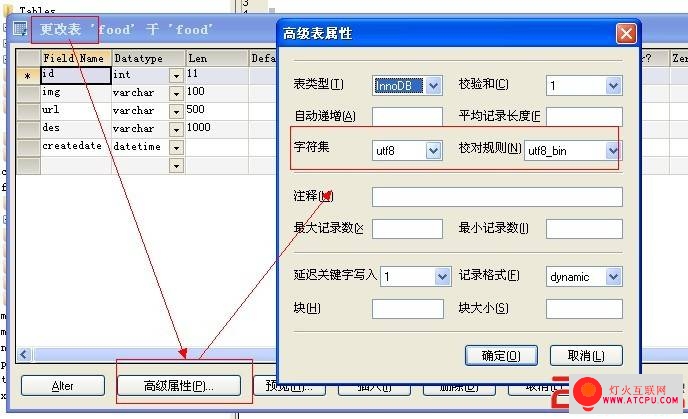Select the createdate field name cell
The width and height of the screenshot is (688, 419).
coord(75,147)
